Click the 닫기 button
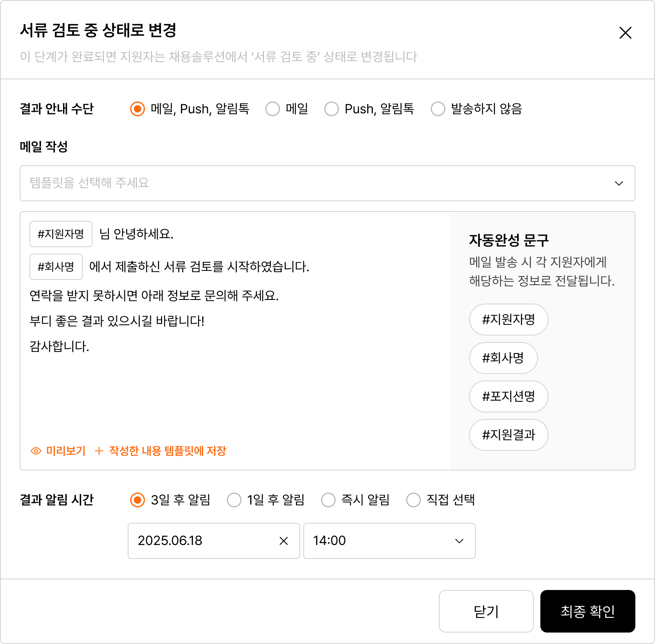Image resolution: width=655 pixels, height=644 pixels. coord(486,611)
